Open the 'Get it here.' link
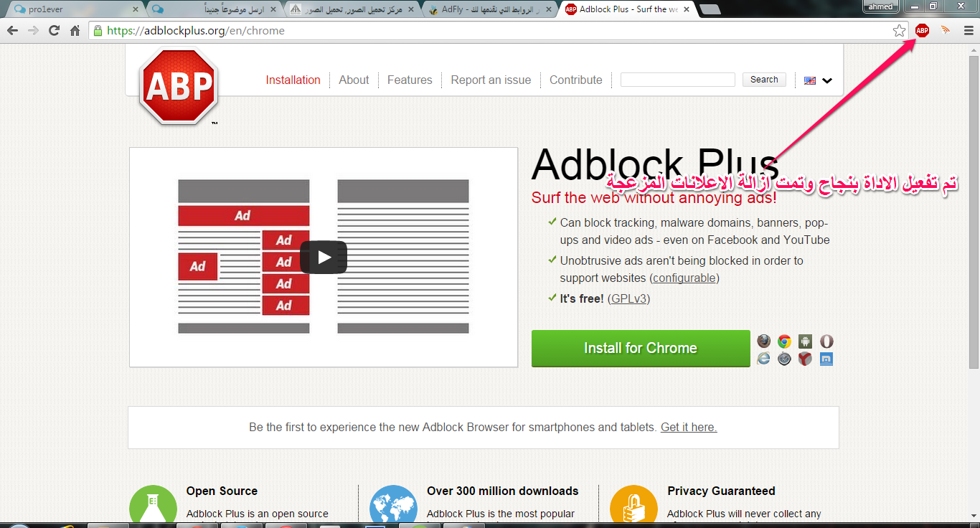This screenshot has width=980, height=528. [688, 428]
